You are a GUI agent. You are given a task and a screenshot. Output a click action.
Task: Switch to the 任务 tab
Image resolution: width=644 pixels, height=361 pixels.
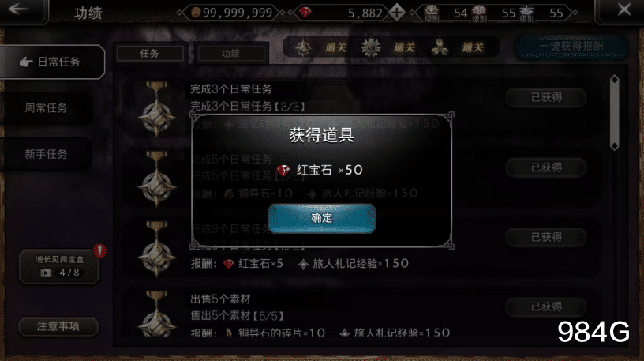coord(150,54)
